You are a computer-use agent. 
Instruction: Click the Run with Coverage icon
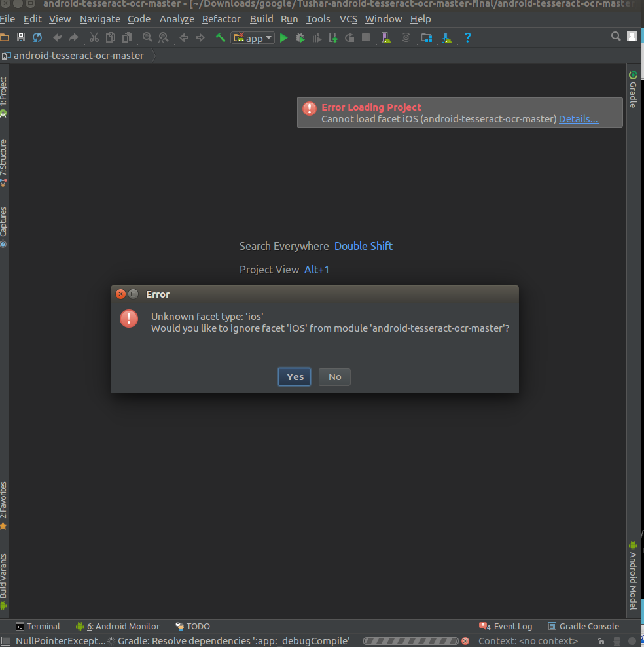point(317,37)
